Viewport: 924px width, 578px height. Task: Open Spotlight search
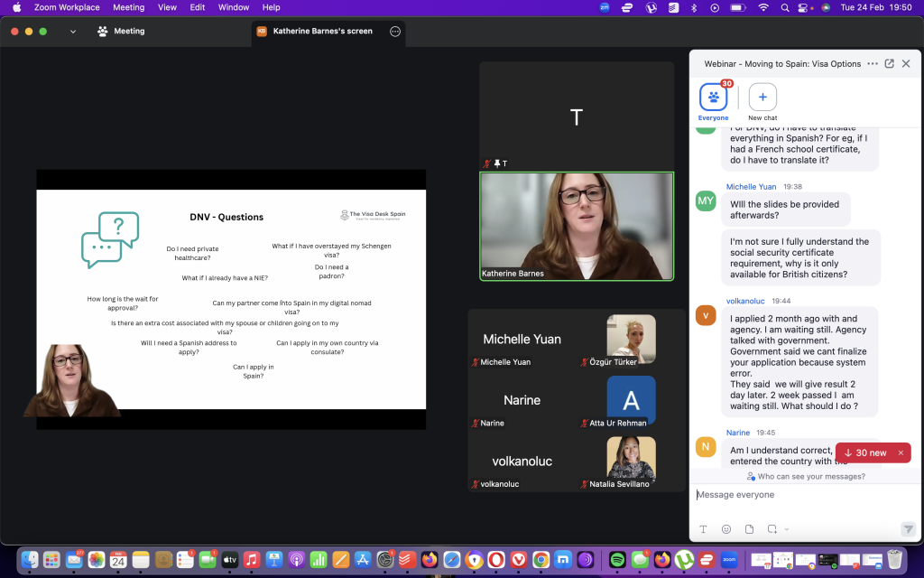(784, 7)
